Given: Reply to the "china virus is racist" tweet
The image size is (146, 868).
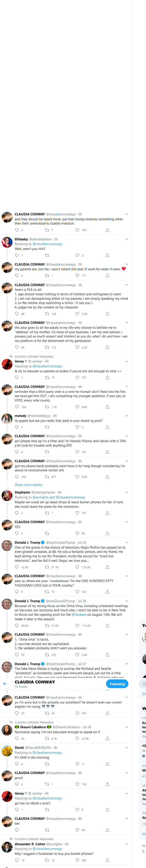Looking at the screenshot, I should [17, 655].
